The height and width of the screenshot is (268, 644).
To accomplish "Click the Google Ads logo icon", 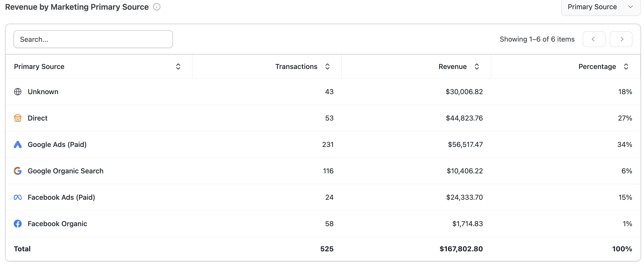I will click(x=17, y=144).
